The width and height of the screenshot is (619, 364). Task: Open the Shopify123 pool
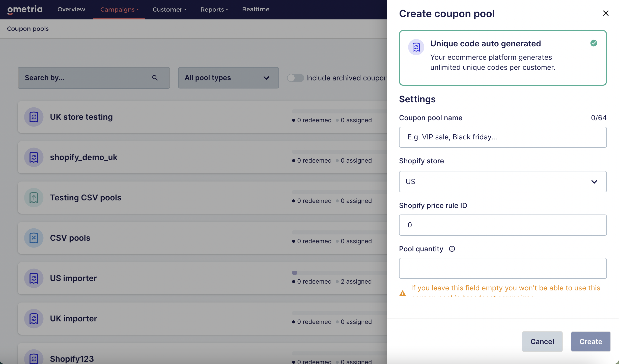click(x=202, y=353)
